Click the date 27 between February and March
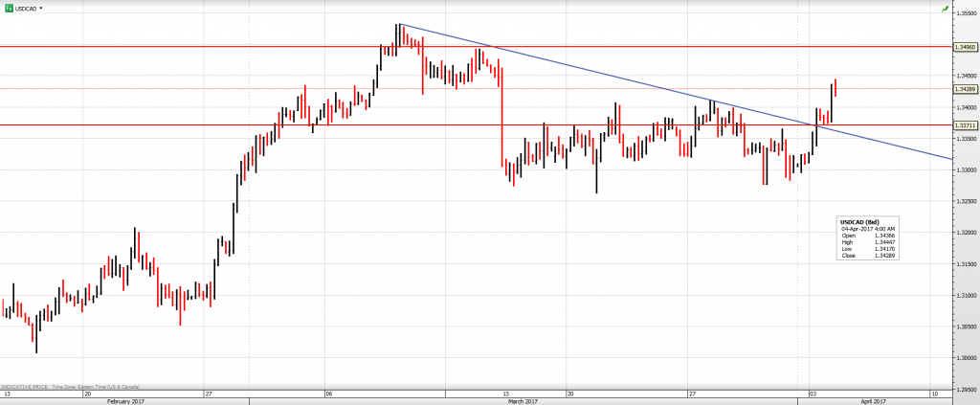980x405 pixels. pos(208,393)
